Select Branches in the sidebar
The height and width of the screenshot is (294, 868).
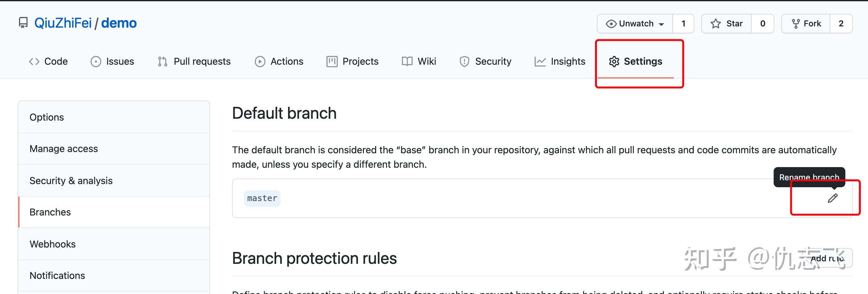pyautogui.click(x=50, y=212)
